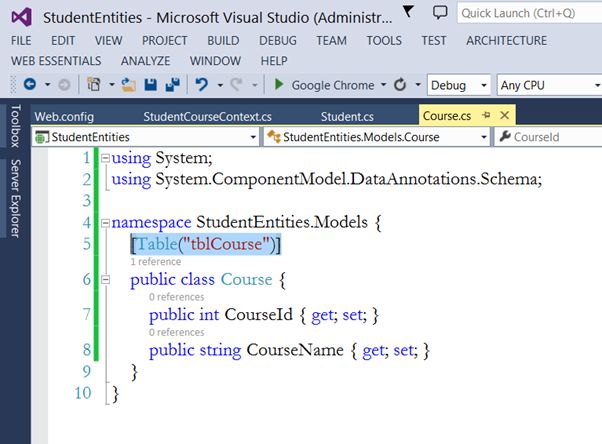Open the DEBUG menu
The image size is (602, 444).
click(278, 40)
